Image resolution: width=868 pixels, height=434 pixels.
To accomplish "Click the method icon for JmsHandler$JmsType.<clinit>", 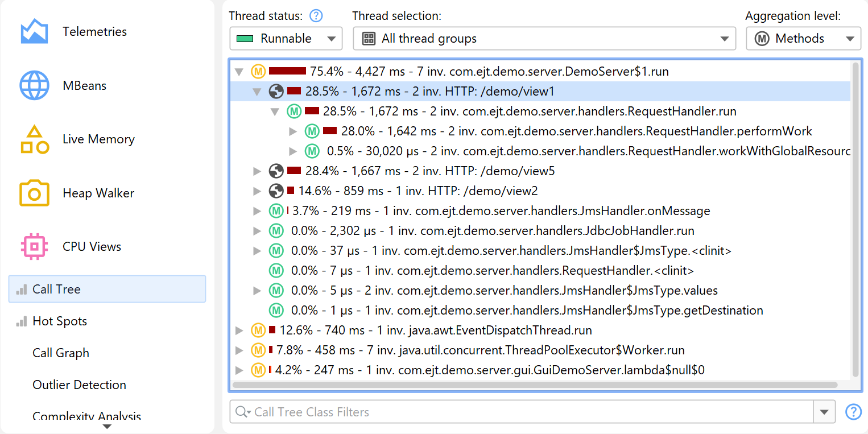I will 276,251.
